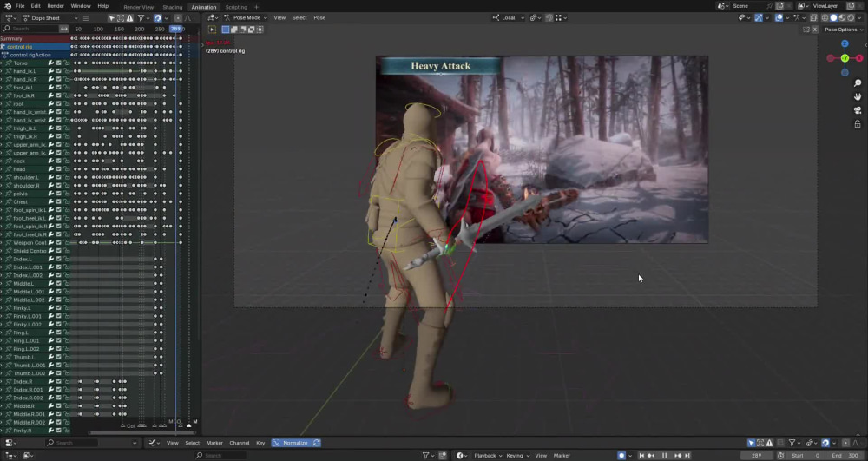Open the Window menu
This screenshot has width=868, height=461.
[81, 6]
